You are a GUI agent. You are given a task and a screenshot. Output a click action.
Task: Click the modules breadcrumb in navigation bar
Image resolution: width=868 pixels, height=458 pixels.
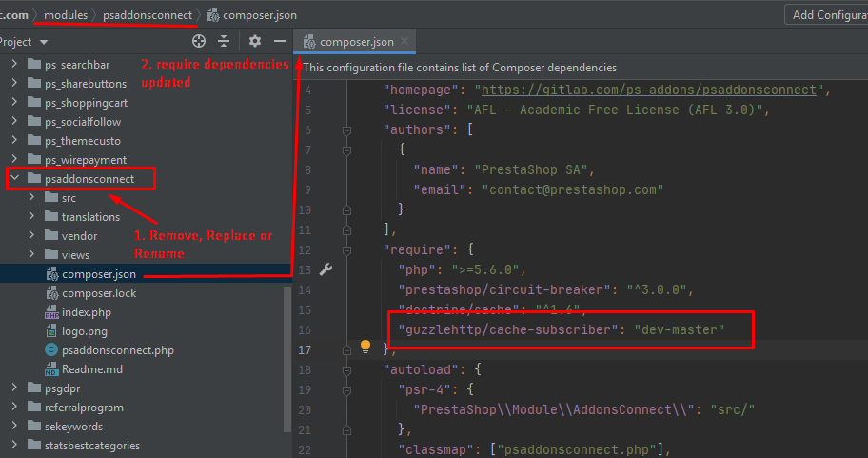point(65,15)
